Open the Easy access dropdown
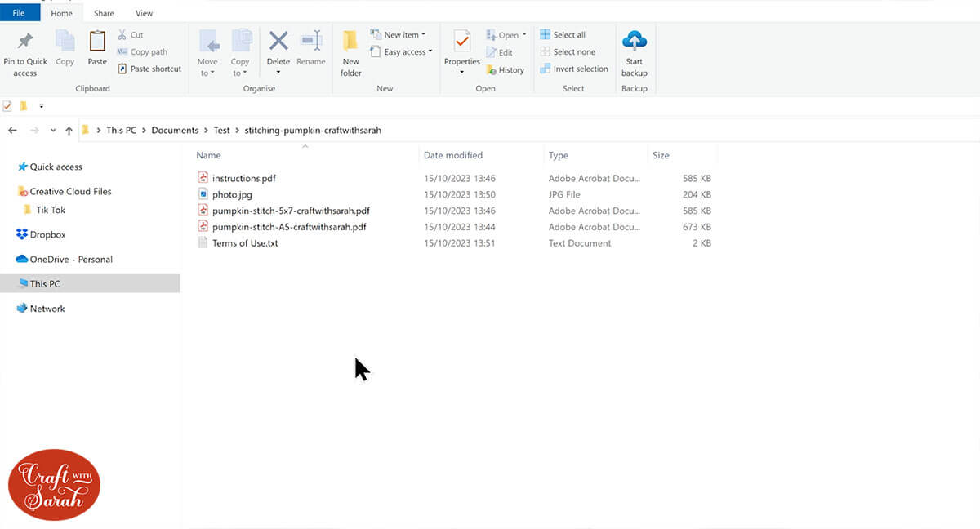Viewport: 980px width, 529px height. 401,52
